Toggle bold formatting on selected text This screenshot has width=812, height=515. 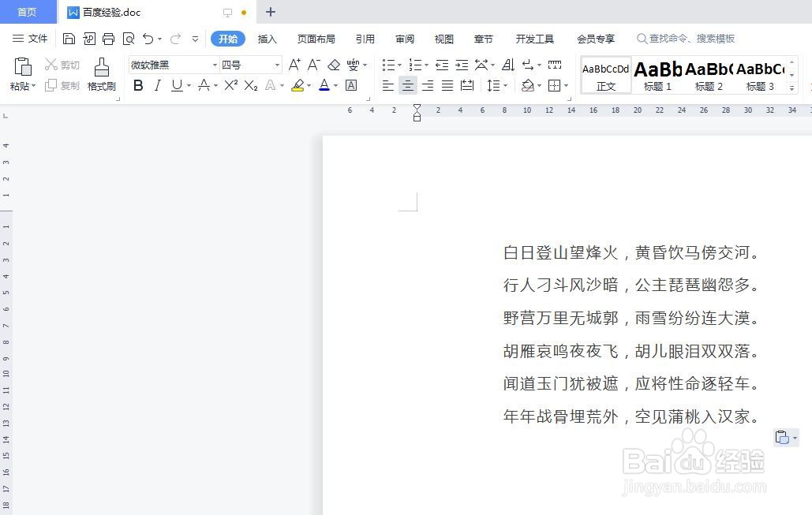(138, 86)
